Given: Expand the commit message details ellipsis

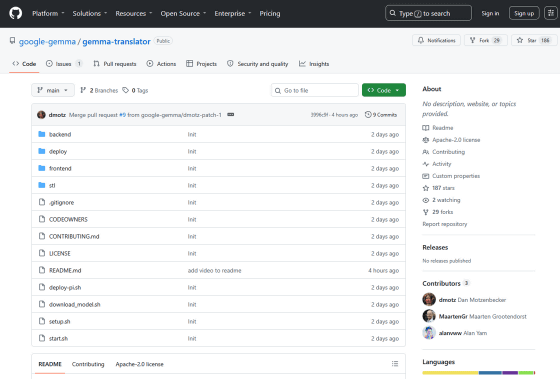Looking at the screenshot, I should [x=231, y=115].
